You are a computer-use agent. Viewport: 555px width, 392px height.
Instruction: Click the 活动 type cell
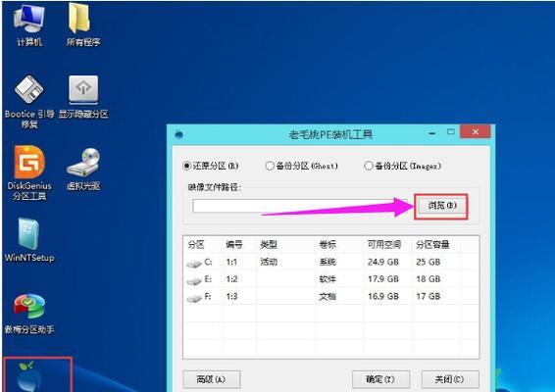coord(269,263)
